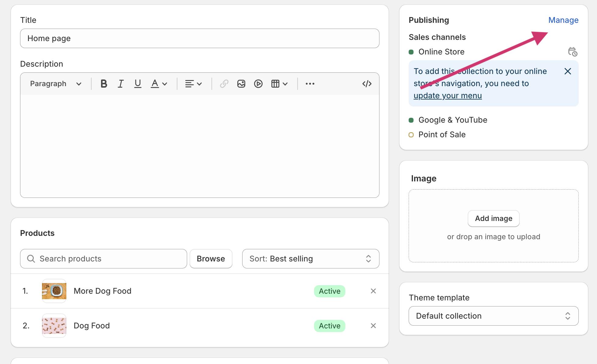Viewport: 597px width, 364px height.
Task: Remove Dog Food from collection
Action: coord(373,326)
